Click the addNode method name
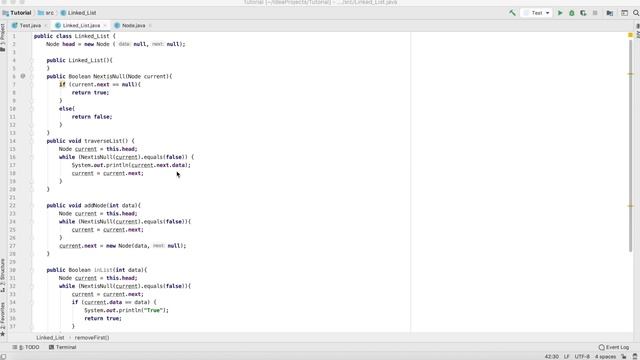 (x=95, y=205)
